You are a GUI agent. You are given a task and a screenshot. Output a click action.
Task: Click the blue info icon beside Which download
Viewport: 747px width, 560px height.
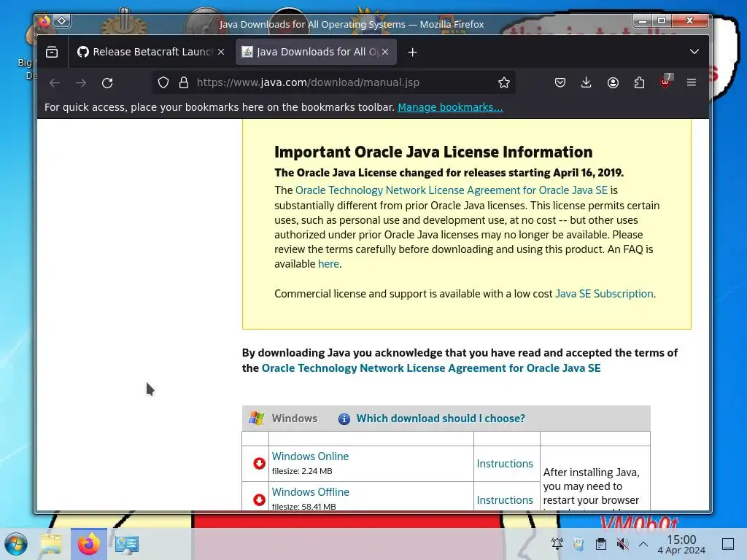click(344, 419)
